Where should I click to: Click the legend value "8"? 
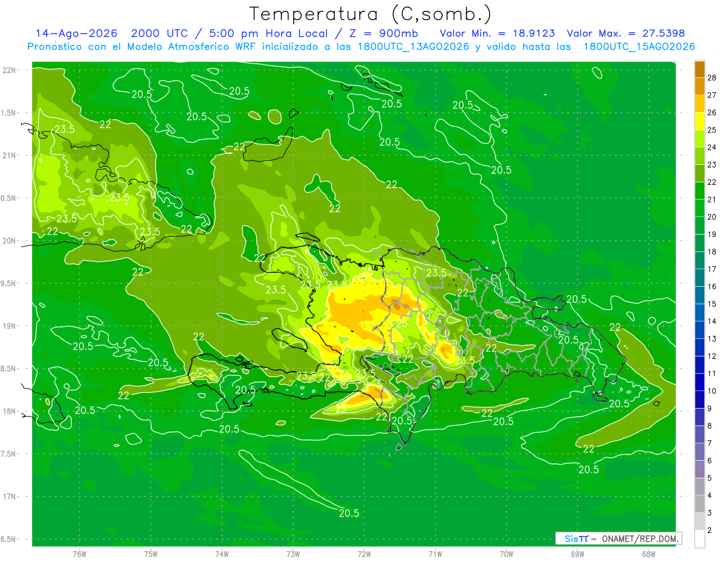tap(710, 426)
